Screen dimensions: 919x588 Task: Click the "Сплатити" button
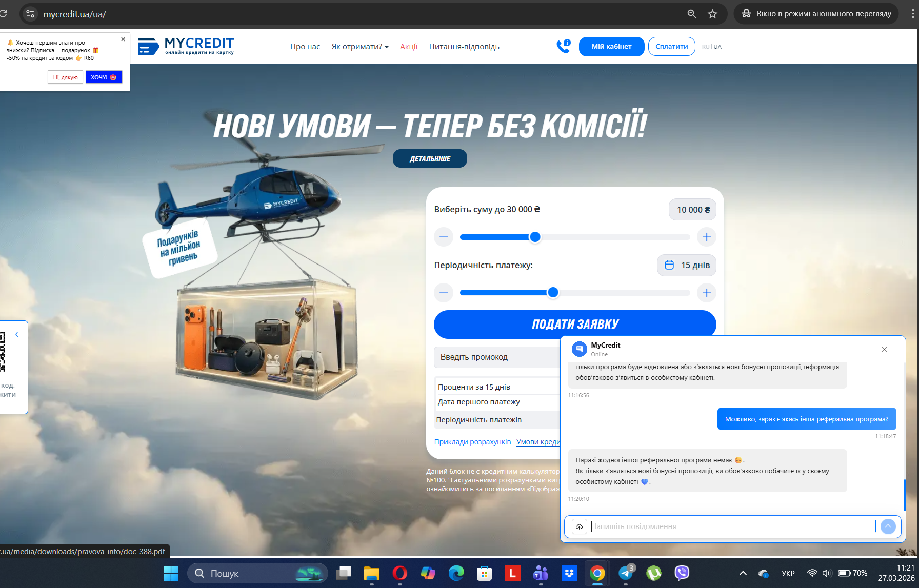(x=672, y=47)
